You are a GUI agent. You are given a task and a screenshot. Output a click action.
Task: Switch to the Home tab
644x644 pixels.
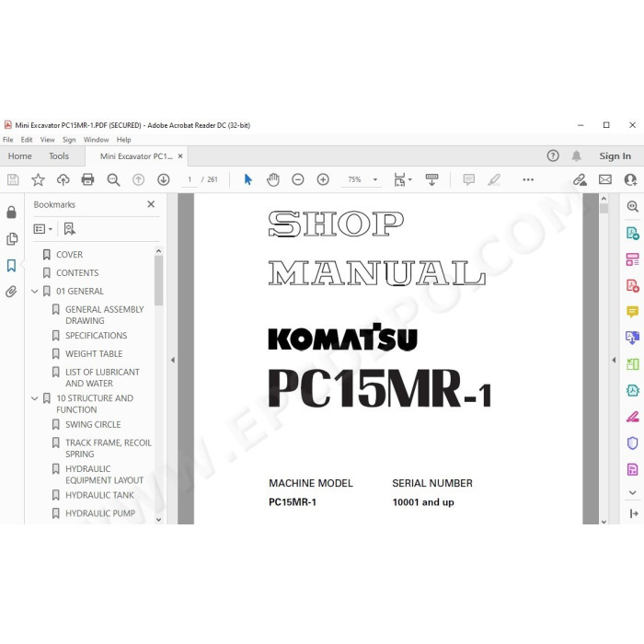[19, 156]
